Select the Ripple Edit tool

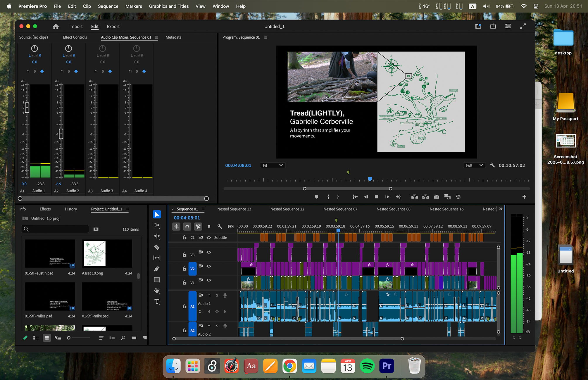pyautogui.click(x=157, y=236)
